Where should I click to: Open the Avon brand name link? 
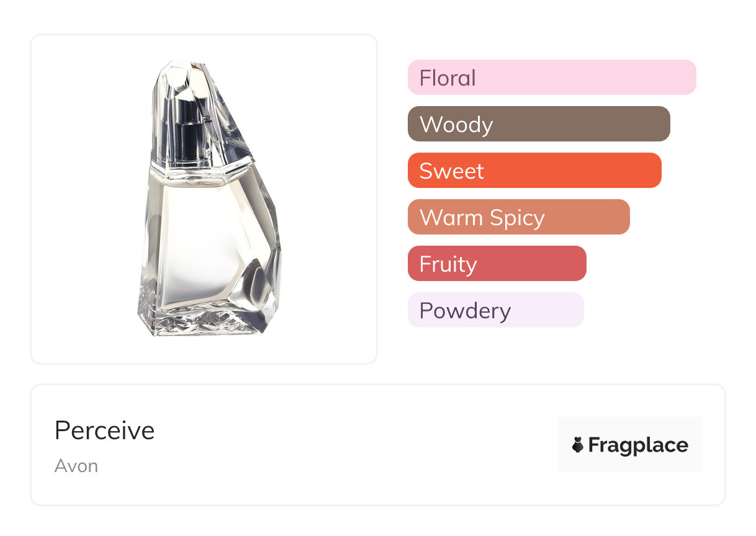76,466
